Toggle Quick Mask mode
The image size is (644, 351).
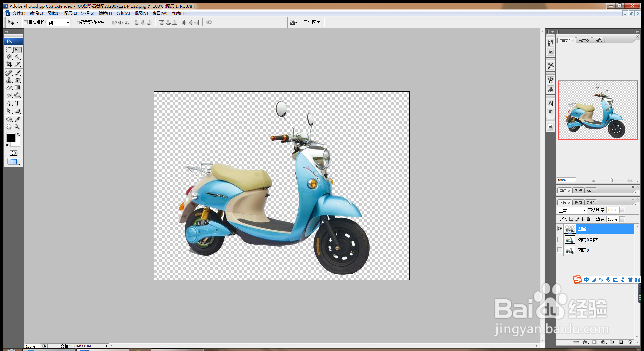pos(14,153)
